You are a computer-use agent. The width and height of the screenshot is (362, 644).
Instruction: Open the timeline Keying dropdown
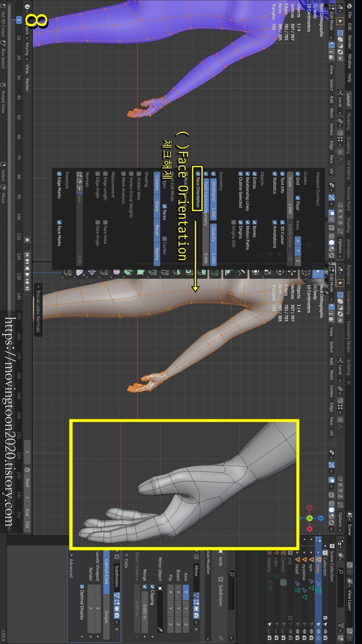(x=27, y=51)
